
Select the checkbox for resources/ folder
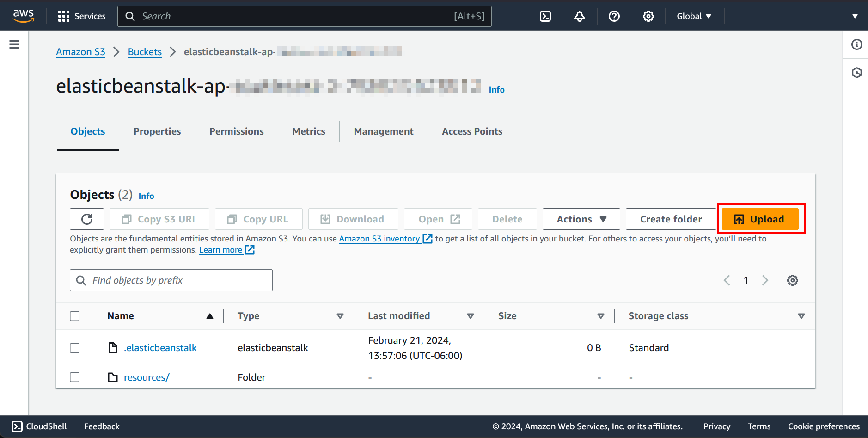coord(74,377)
